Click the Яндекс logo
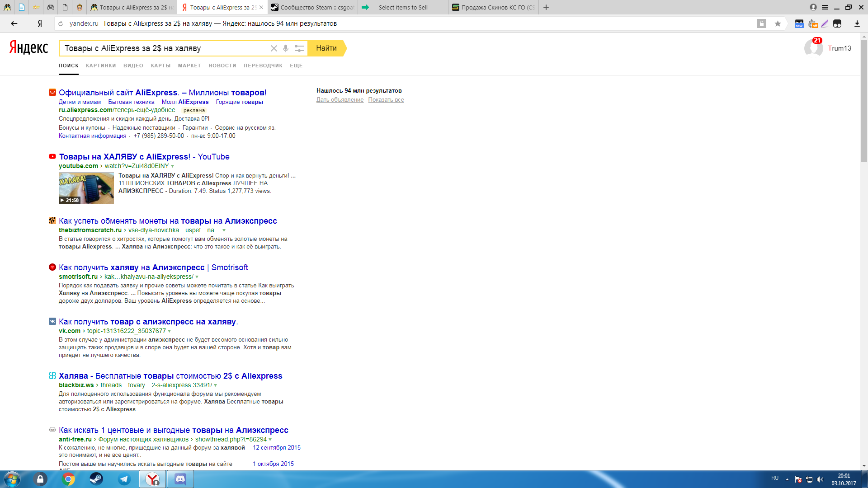 [28, 47]
